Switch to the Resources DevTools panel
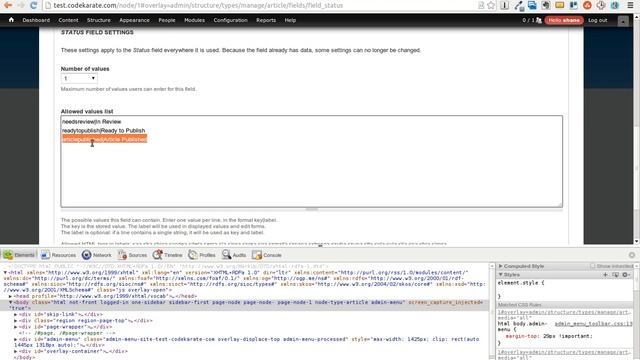The height and width of the screenshot is (360, 640). coord(59,255)
